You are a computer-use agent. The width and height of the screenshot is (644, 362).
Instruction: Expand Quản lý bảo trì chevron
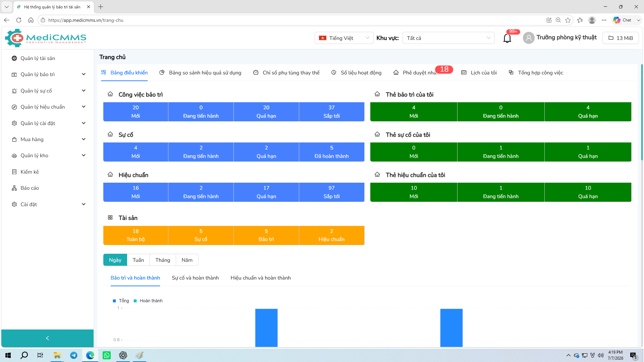click(84, 74)
